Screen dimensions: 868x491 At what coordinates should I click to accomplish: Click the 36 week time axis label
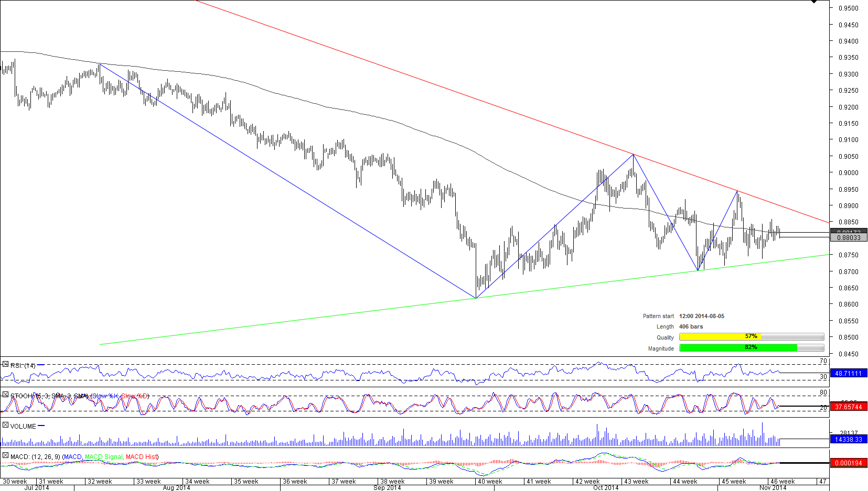click(295, 481)
